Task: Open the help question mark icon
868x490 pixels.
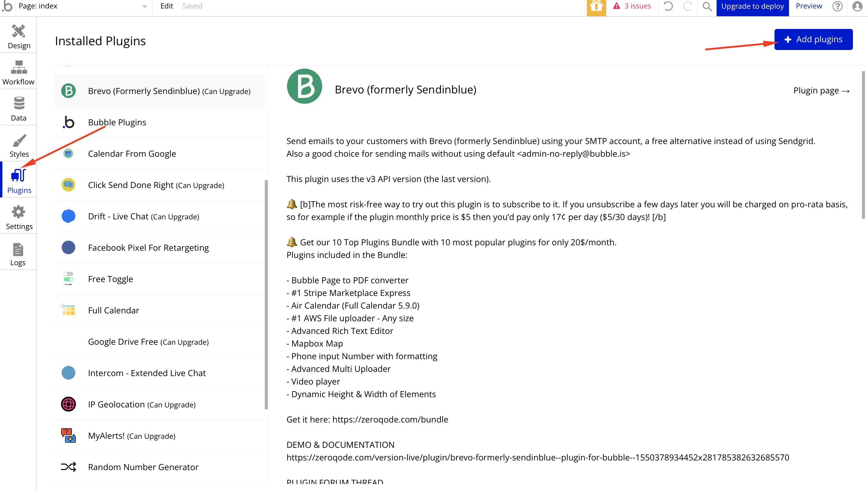Action: coord(837,6)
